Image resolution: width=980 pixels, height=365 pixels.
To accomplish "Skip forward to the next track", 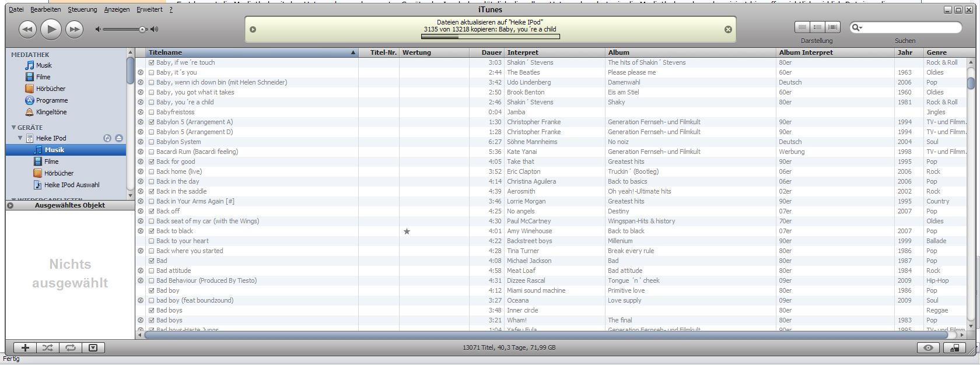I will click(74, 29).
